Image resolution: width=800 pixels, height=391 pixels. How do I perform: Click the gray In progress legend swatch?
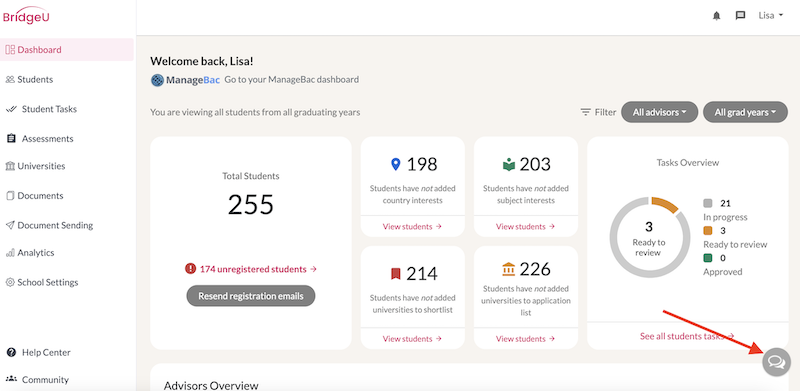point(708,203)
